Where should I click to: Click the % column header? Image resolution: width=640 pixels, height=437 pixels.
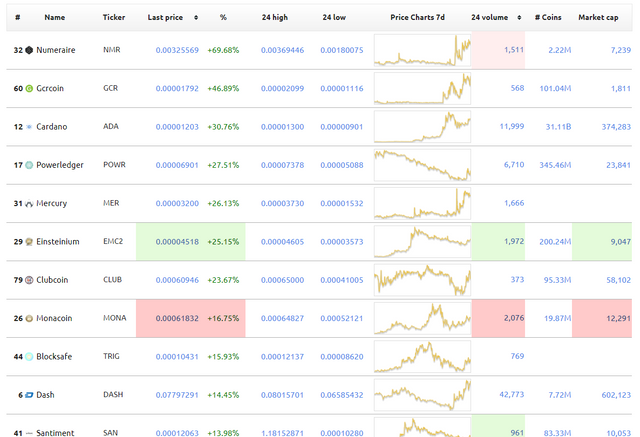223,18
